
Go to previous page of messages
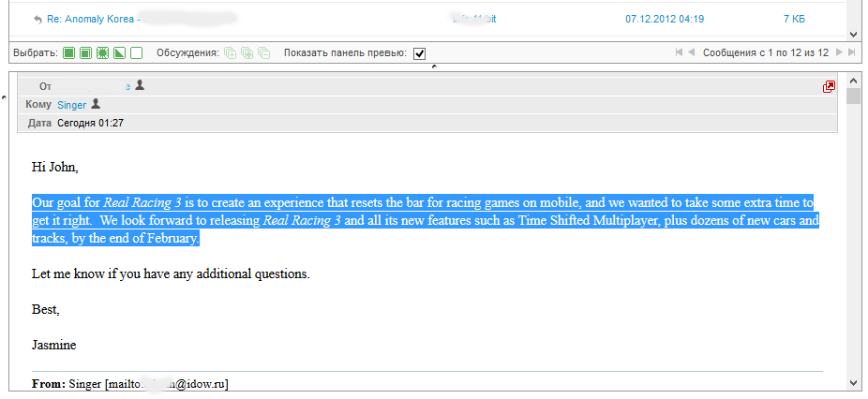(x=691, y=52)
